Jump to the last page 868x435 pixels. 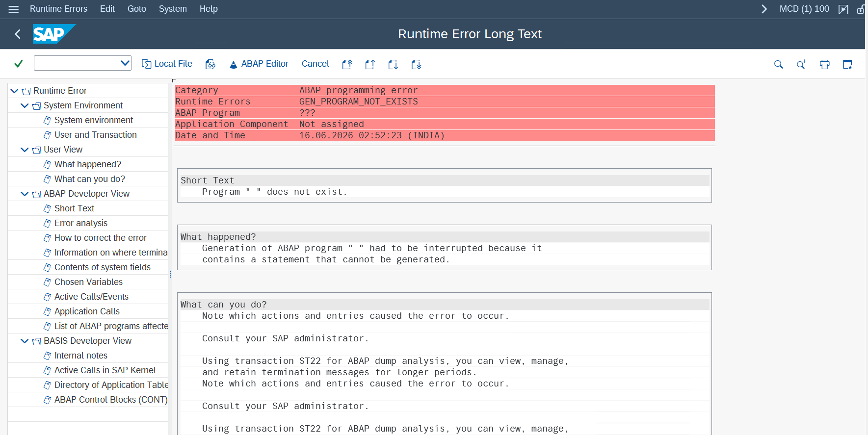[416, 64]
